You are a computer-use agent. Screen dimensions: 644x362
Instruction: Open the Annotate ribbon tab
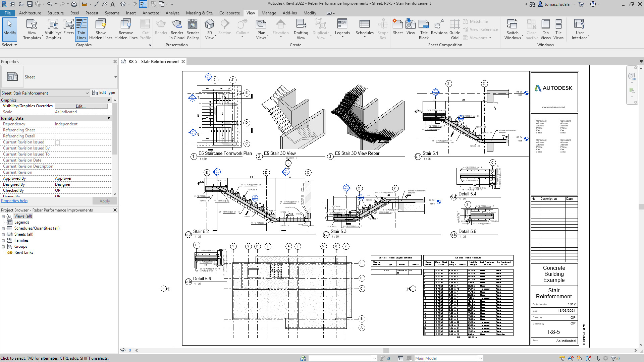(151, 13)
